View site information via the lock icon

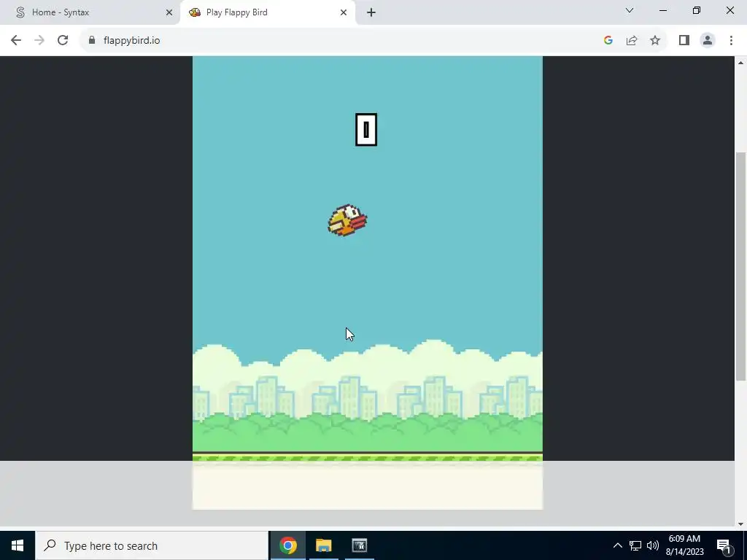click(x=92, y=41)
